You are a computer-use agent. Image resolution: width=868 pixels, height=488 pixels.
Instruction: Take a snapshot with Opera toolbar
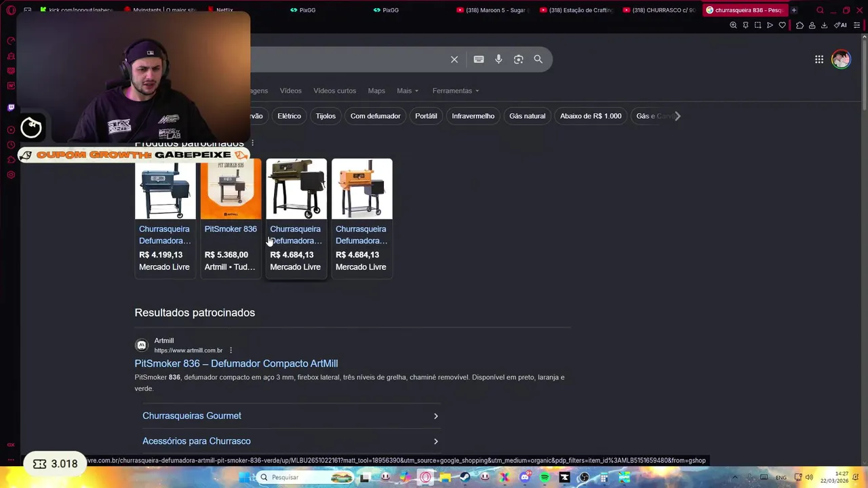(757, 25)
